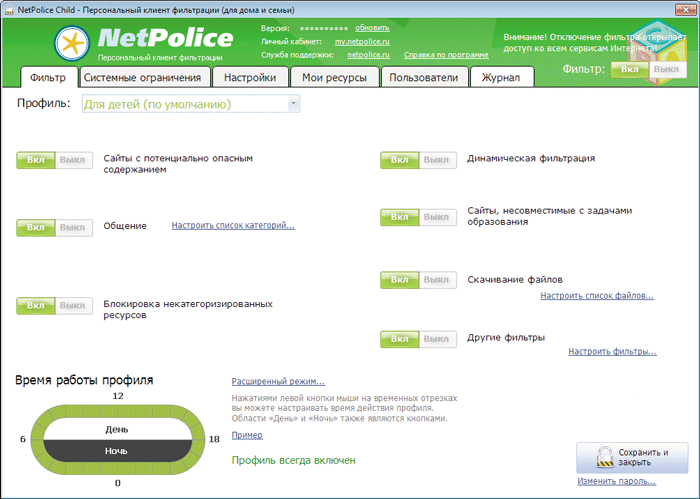Select the Ночь area on time dial
The image size is (700, 499).
pos(116,451)
